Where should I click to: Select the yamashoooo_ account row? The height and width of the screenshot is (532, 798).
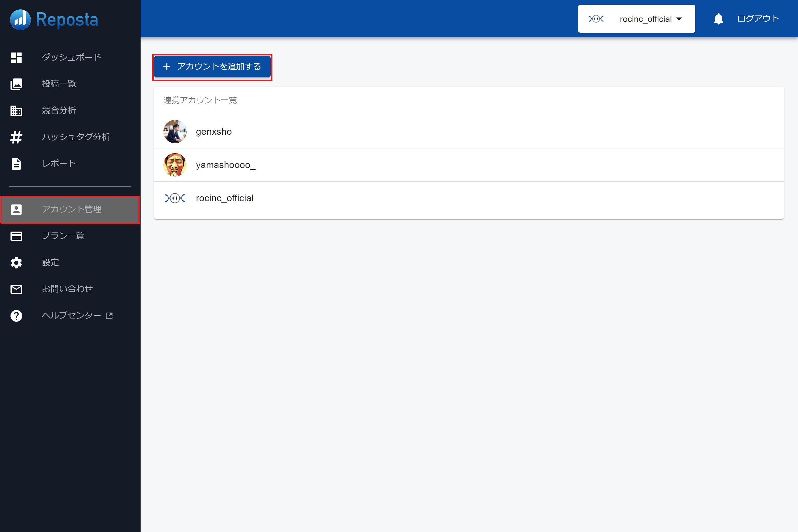click(x=469, y=165)
